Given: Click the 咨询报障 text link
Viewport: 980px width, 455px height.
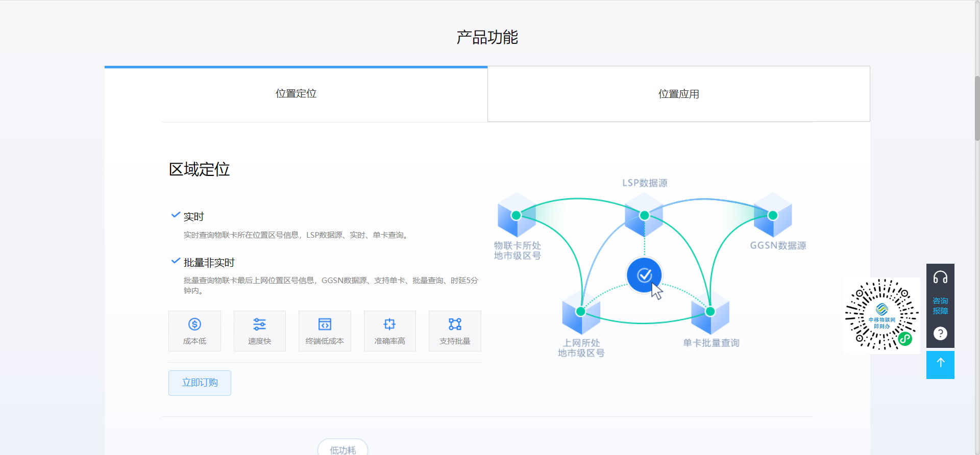Looking at the screenshot, I should (940, 306).
